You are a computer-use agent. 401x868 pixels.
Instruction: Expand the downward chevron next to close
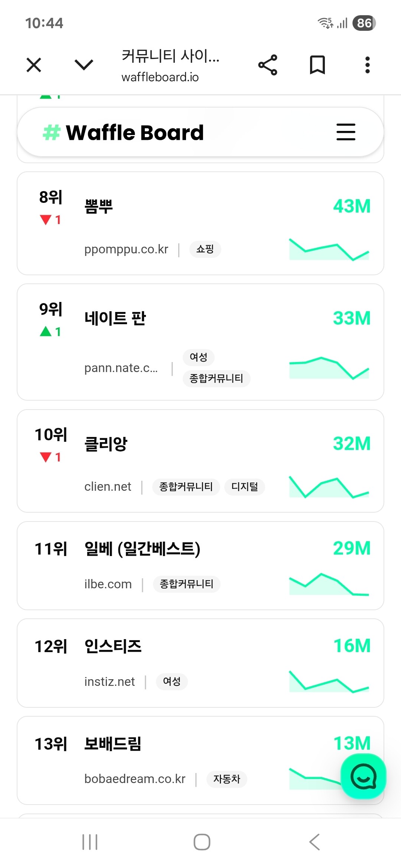(x=84, y=65)
